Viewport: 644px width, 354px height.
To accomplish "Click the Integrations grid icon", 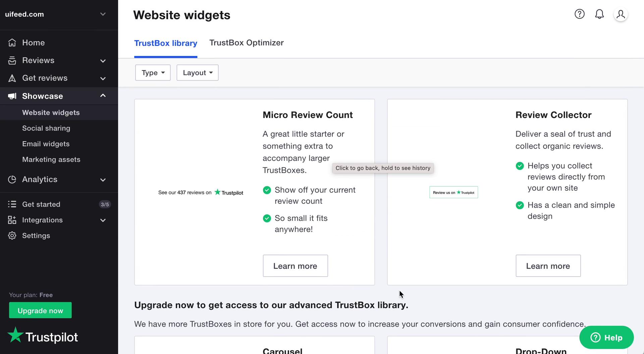I will [x=12, y=220].
